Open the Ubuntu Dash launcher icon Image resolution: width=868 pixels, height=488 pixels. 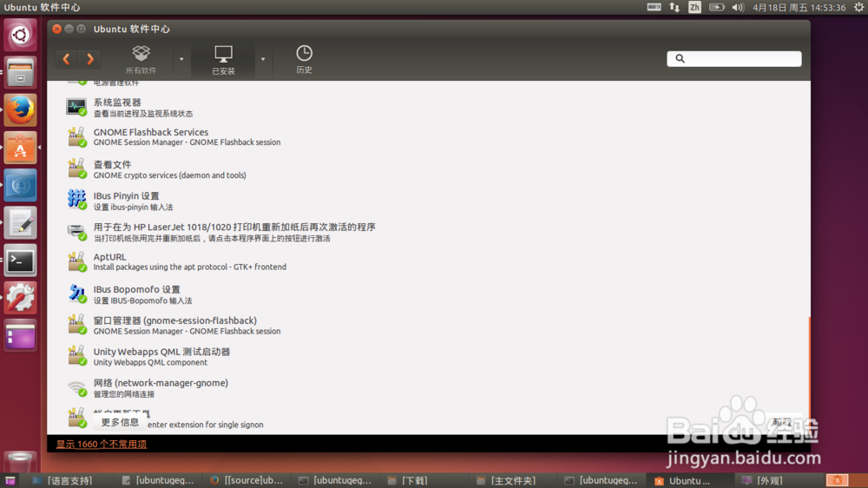(x=21, y=35)
